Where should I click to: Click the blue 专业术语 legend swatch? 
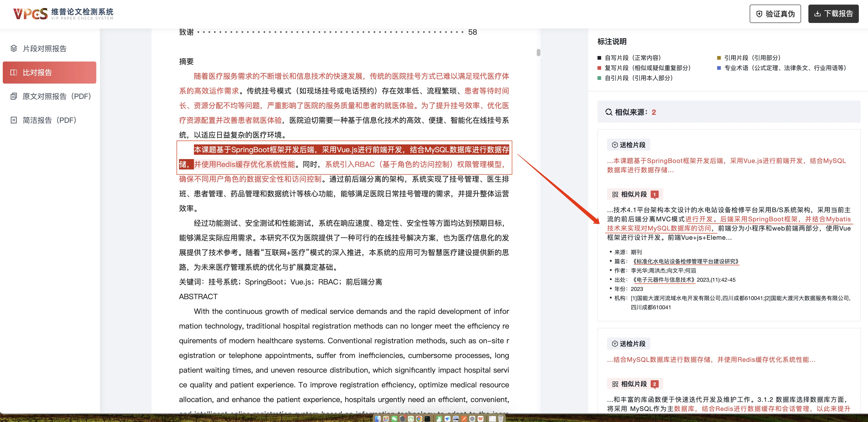pyautogui.click(x=719, y=68)
